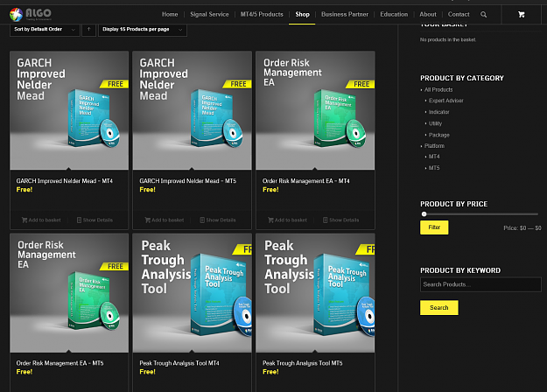Open Contact menu item
This screenshot has height=392, width=547.
(x=459, y=14)
